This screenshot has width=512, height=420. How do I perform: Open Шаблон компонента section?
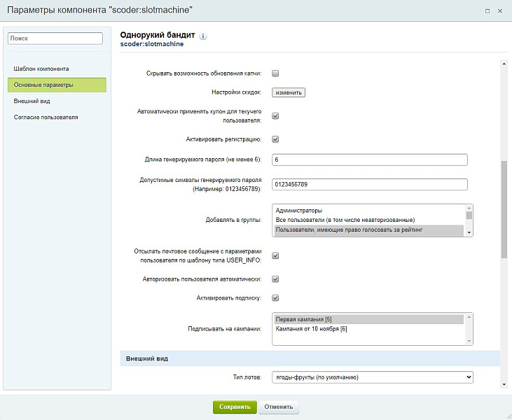click(41, 69)
